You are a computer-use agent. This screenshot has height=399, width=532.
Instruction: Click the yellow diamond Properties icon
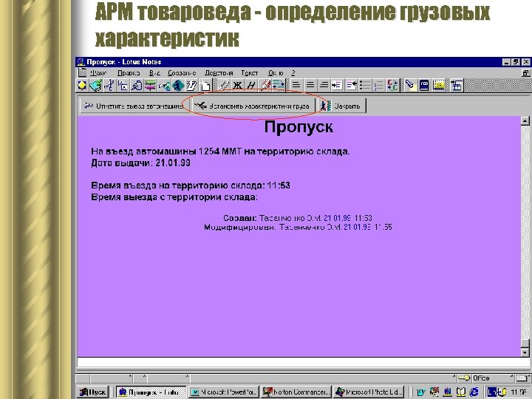click(82, 86)
